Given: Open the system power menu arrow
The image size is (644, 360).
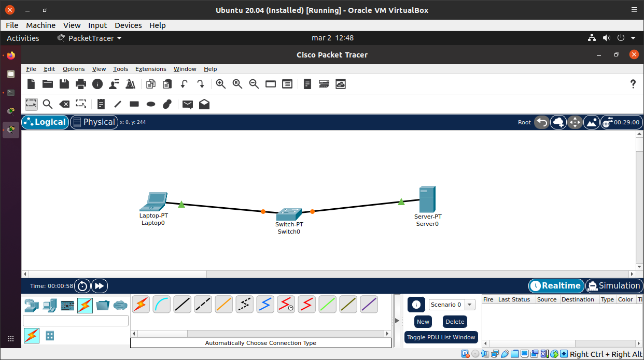Looking at the screenshot, I should point(633,38).
